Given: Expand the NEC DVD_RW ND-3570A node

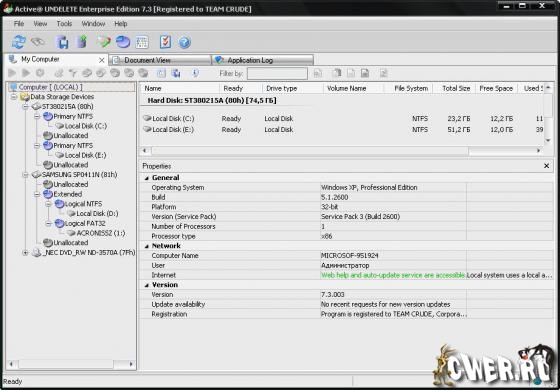Looking at the screenshot, I should click(25, 253).
